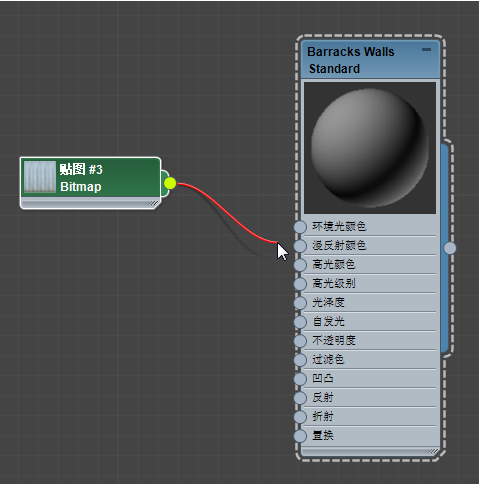This screenshot has height=484, width=480.
Task: Collapse the Barracks Walls node with minus button
Action: click(426, 50)
